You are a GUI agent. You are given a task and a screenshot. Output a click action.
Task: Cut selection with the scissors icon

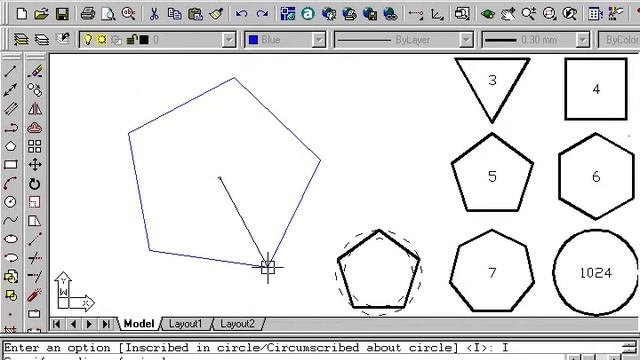(x=154, y=14)
